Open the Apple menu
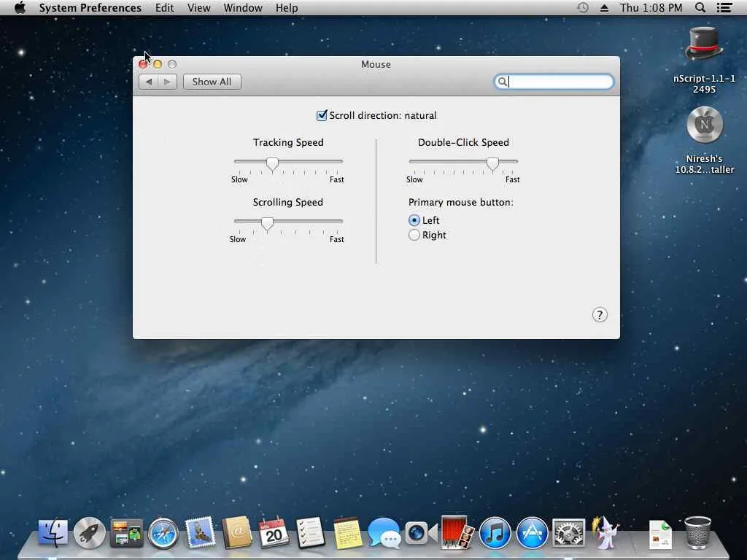This screenshot has width=747, height=560. (20, 7)
